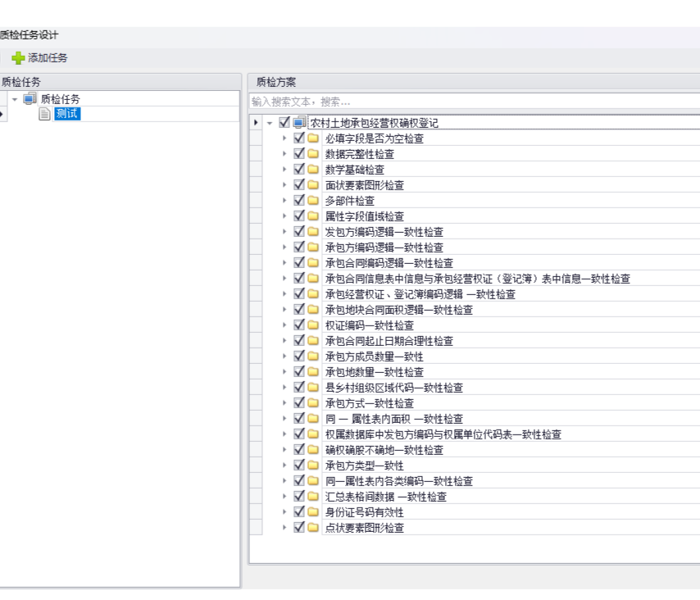Select row text 确权确股不确地一致性检查
Image resolution: width=700 pixels, height=600 pixels.
[384, 450]
